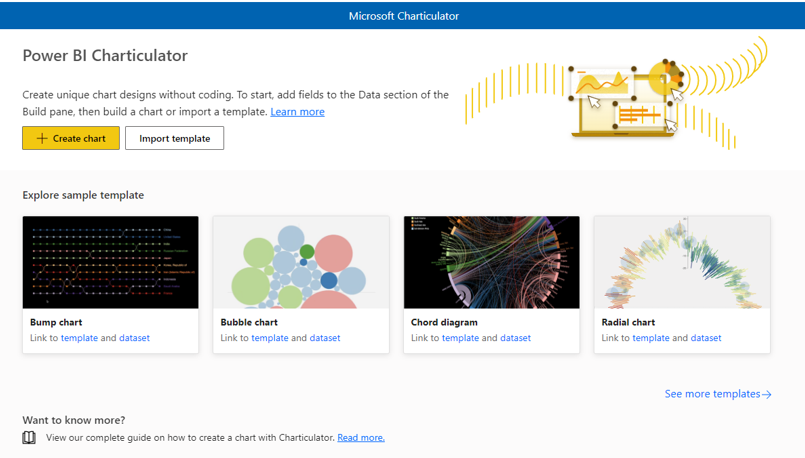Viewport: 805px width, 458px height.
Task: Click the Chord diagram template link
Action: click(x=460, y=338)
